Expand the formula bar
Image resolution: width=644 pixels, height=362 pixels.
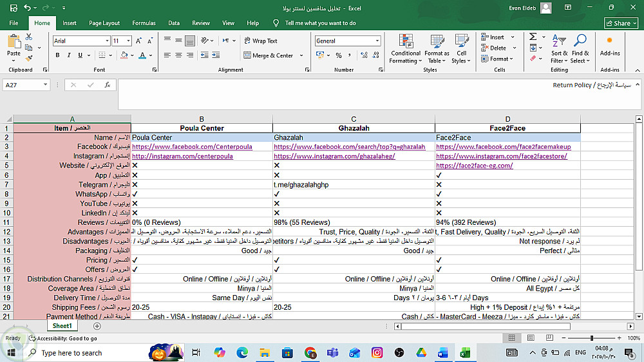click(638, 84)
